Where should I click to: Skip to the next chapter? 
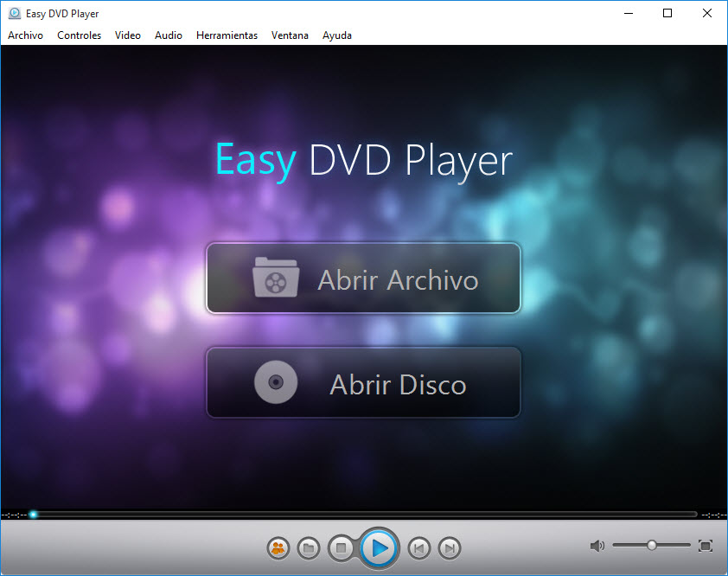(x=450, y=548)
